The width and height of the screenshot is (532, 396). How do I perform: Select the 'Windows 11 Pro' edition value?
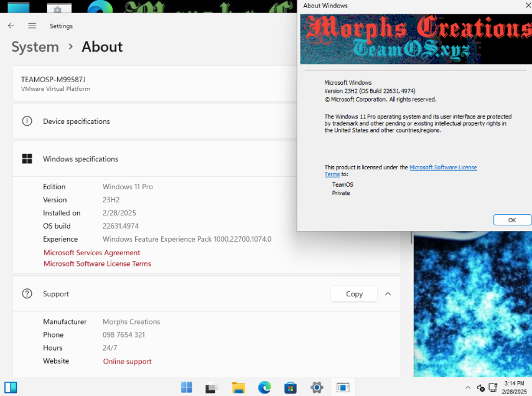(128, 187)
